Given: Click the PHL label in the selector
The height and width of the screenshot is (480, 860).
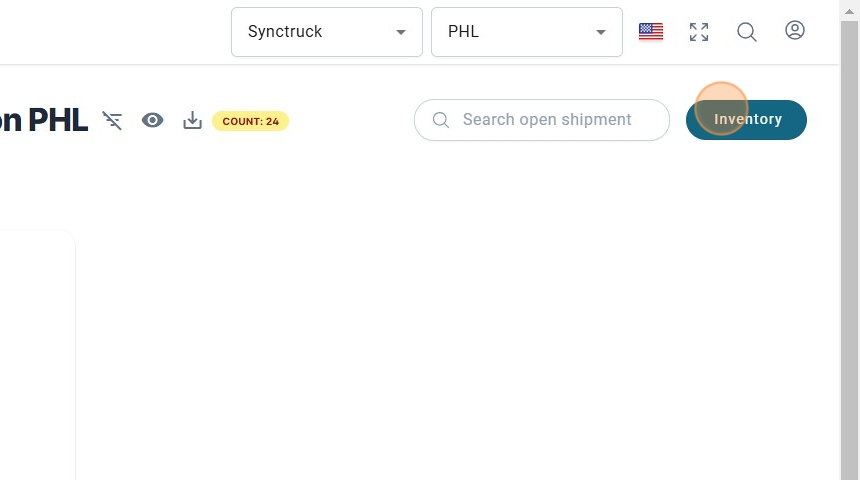Looking at the screenshot, I should [464, 32].
